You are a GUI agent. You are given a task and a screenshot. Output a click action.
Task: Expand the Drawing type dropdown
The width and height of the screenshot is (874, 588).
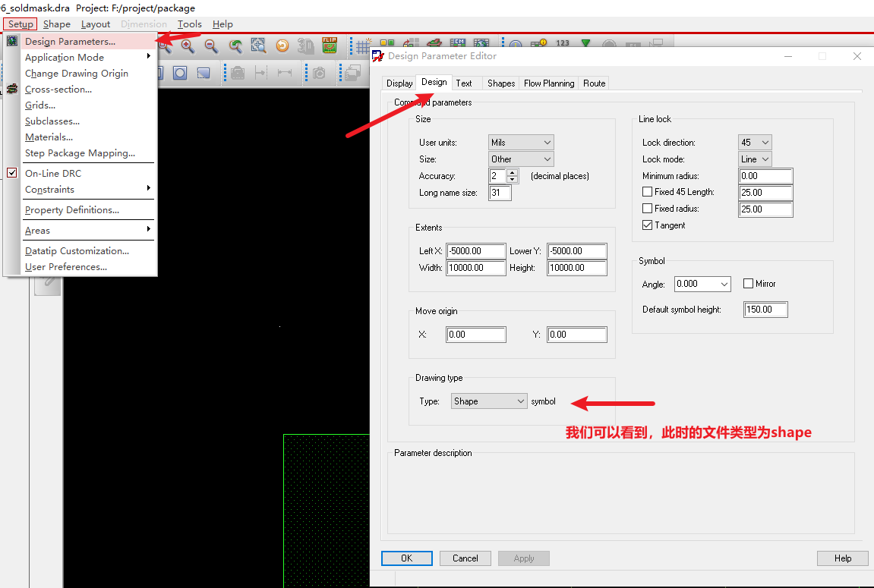[x=489, y=401]
